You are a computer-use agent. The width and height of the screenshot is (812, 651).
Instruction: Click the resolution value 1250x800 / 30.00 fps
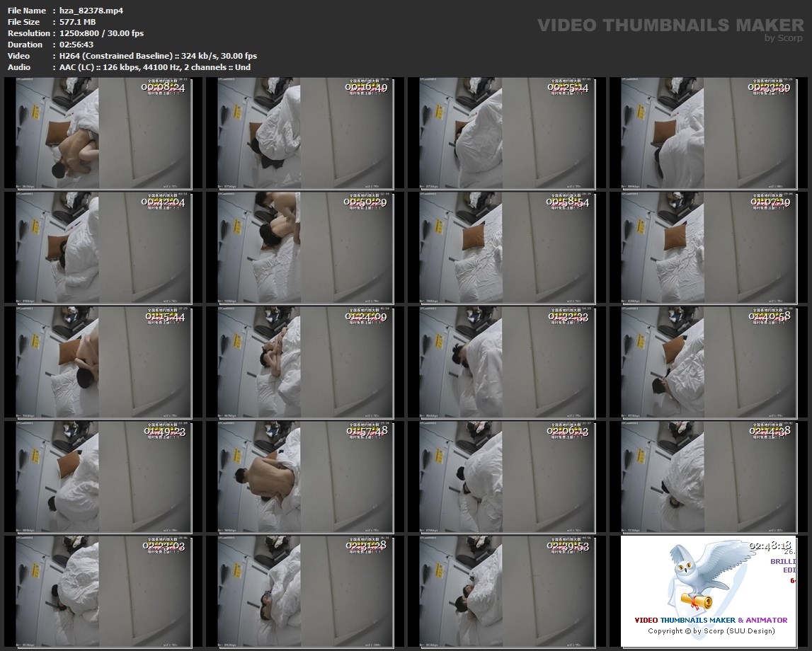[x=101, y=33]
